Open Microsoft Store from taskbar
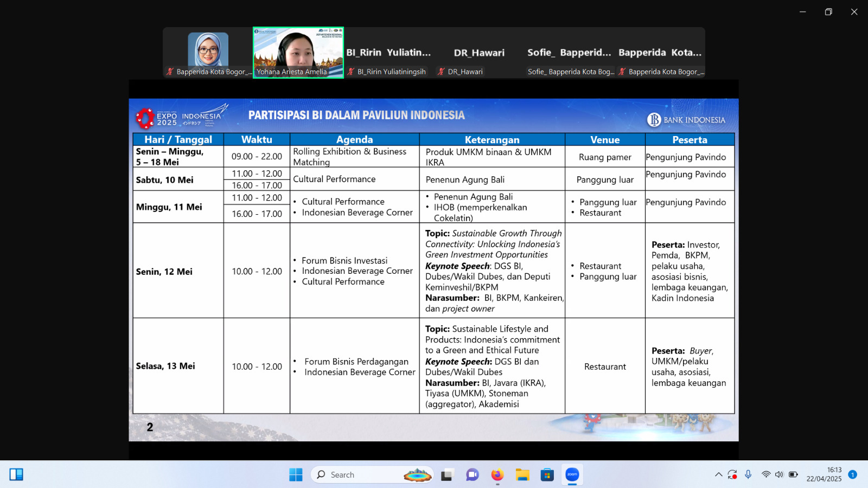 [x=547, y=475]
